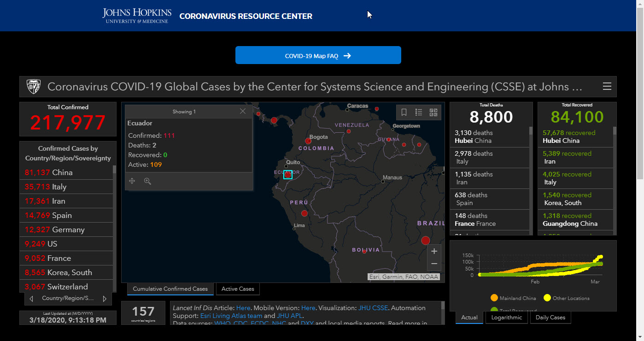
Task: Select the Logarithmic chart tab
Action: pyautogui.click(x=507, y=317)
